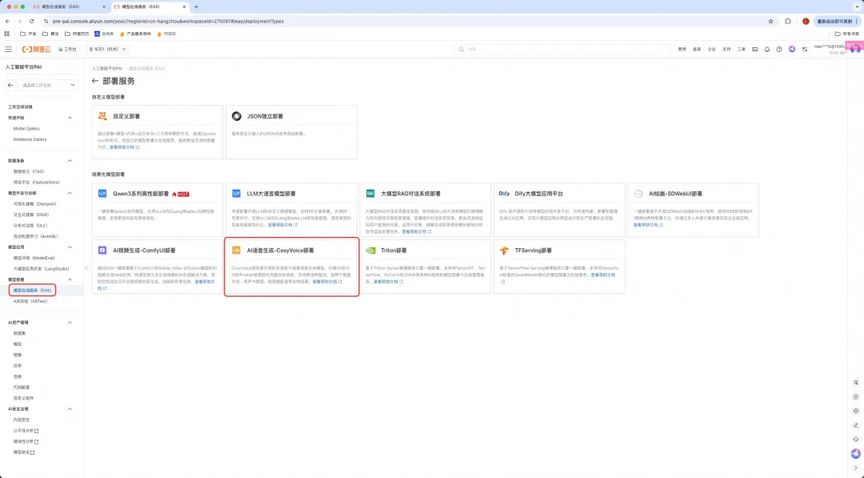Collapse the 模型部署 sidebar section
Screen dimensions: 864x478
click(70, 279)
